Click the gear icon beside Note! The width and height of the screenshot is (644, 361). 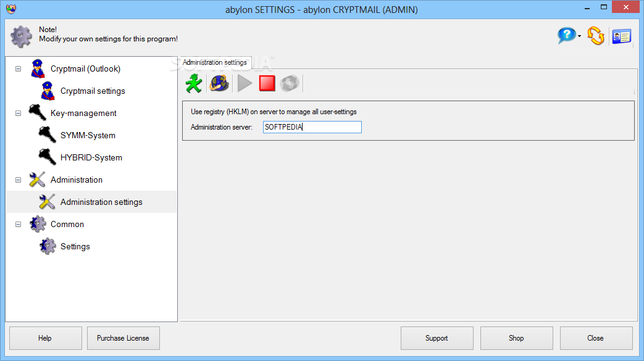(x=21, y=36)
